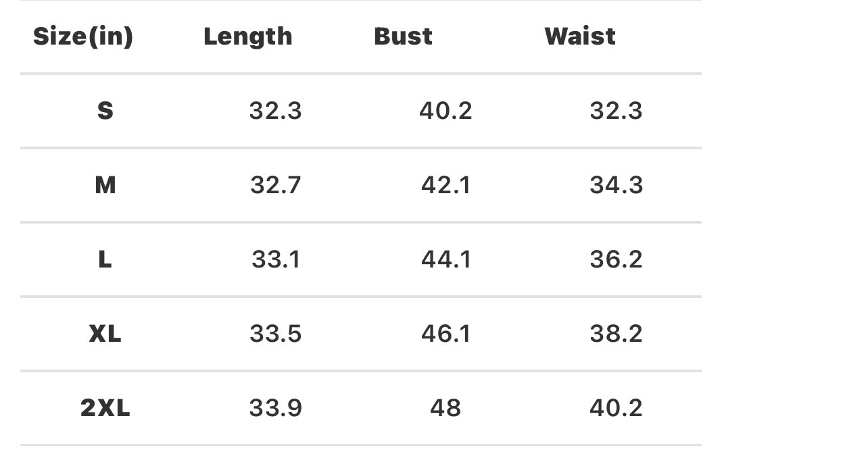Click the XL bust value 46.1
This screenshot has width=868, height=456.
point(445,334)
